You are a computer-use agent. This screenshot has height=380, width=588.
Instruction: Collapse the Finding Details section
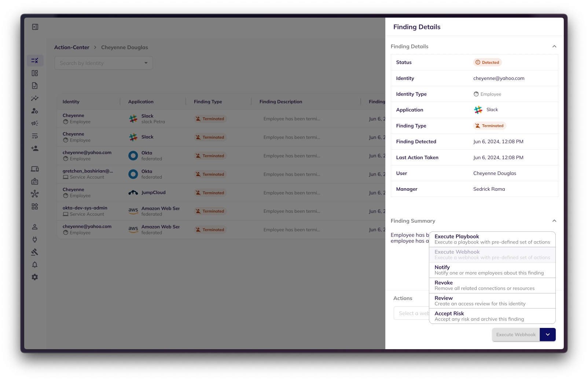[554, 47]
